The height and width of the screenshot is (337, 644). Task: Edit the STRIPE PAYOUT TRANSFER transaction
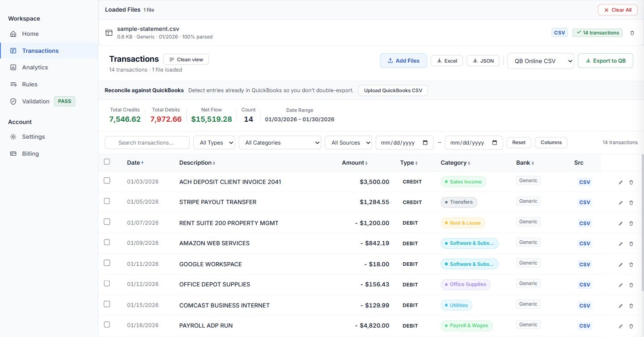[x=620, y=203]
